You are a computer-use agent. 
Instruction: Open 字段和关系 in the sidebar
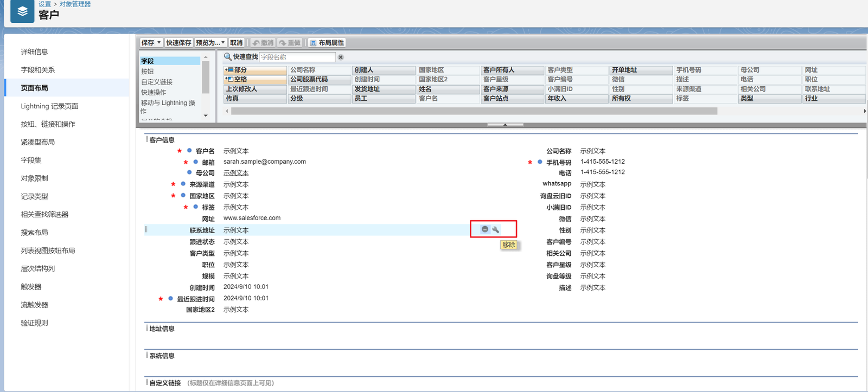[x=38, y=70]
